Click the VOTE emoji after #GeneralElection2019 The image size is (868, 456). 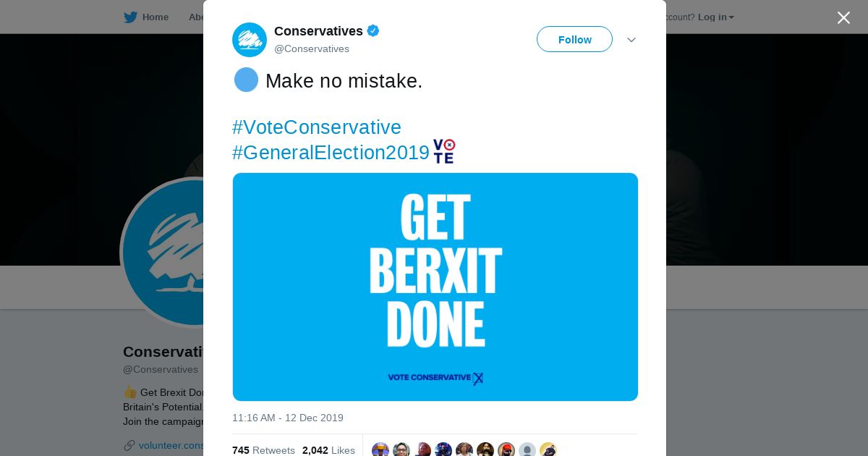click(444, 151)
